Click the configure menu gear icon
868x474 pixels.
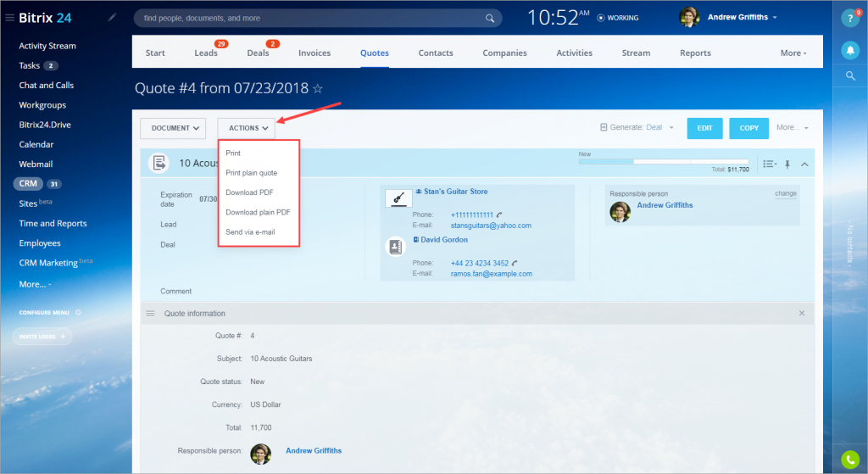point(78,312)
